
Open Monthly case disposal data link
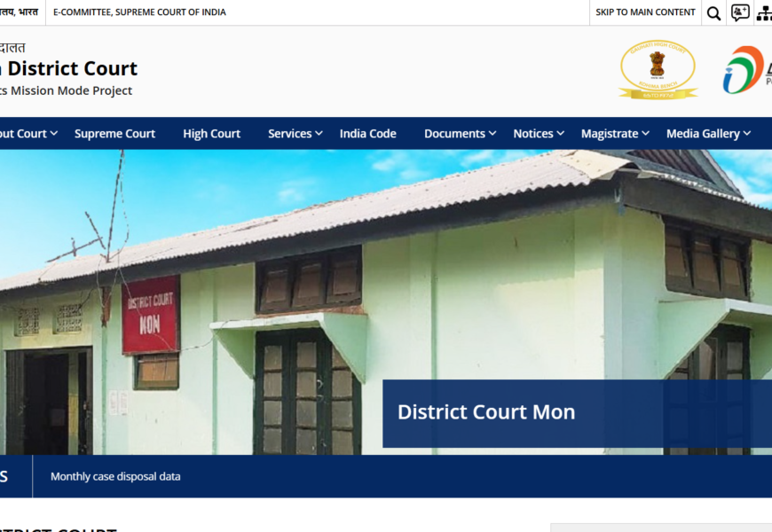[115, 477]
